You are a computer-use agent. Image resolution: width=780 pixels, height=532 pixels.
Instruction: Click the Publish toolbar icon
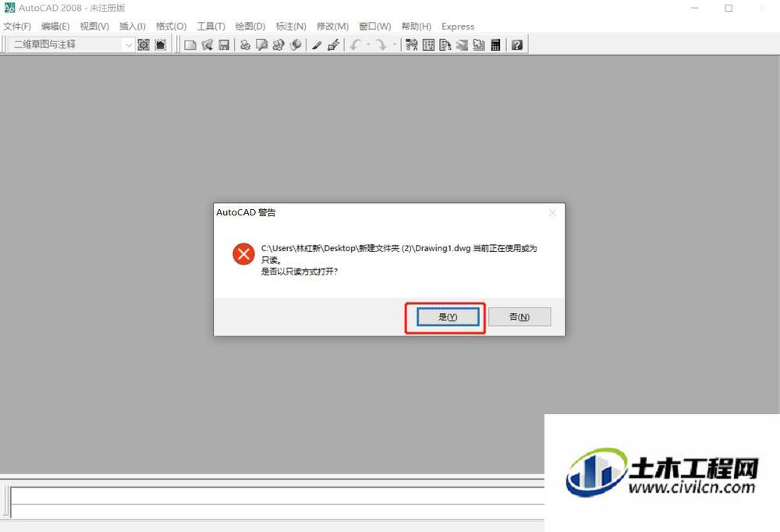coord(278,44)
